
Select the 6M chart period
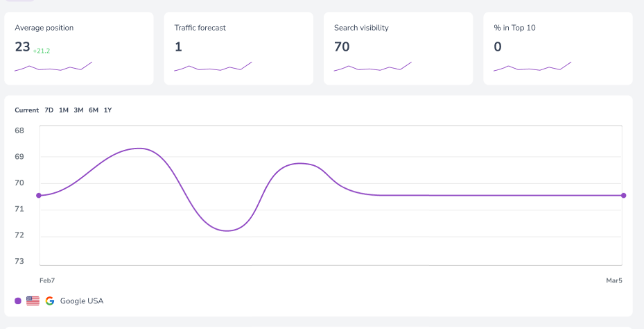pos(94,110)
